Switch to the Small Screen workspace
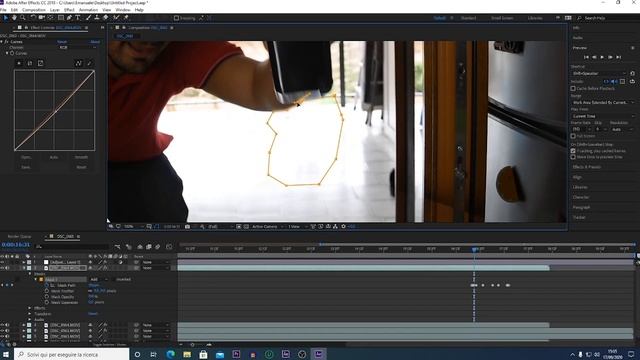 (502, 18)
